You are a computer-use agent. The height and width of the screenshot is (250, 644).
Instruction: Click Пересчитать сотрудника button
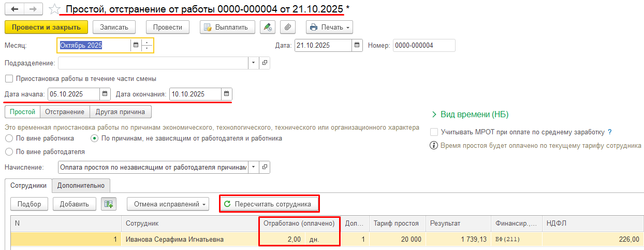269,204
